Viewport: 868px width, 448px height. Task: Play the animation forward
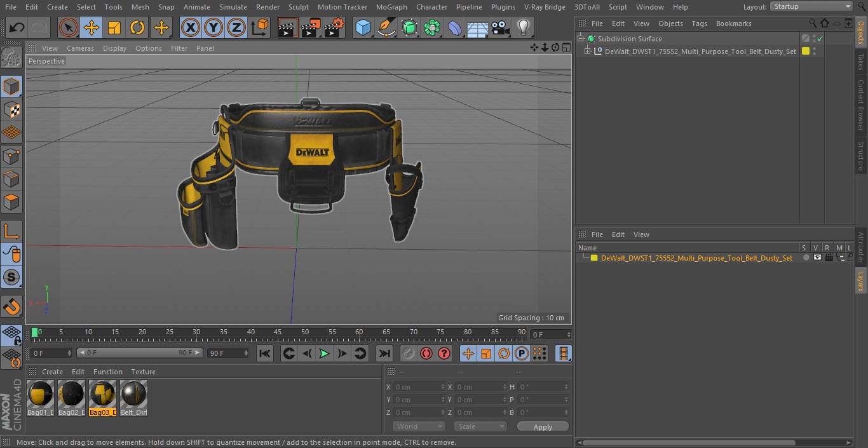pos(324,353)
